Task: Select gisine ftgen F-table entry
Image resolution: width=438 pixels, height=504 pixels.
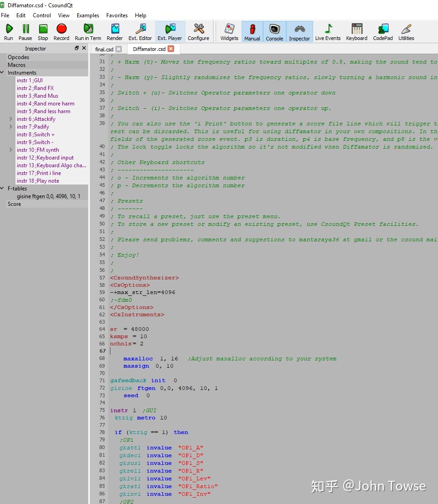Action: coord(48,196)
